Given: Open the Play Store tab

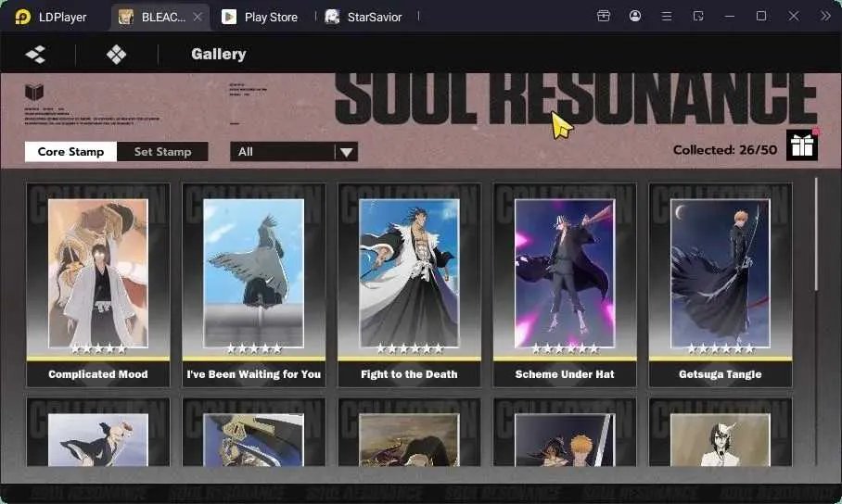Looking at the screenshot, I should point(260,17).
